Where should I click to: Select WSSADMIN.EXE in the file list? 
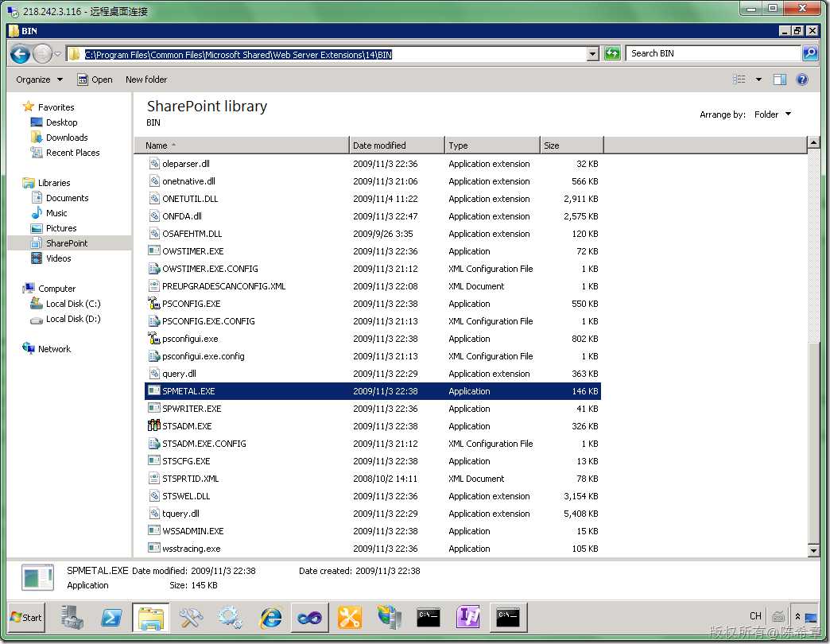tap(373, 531)
